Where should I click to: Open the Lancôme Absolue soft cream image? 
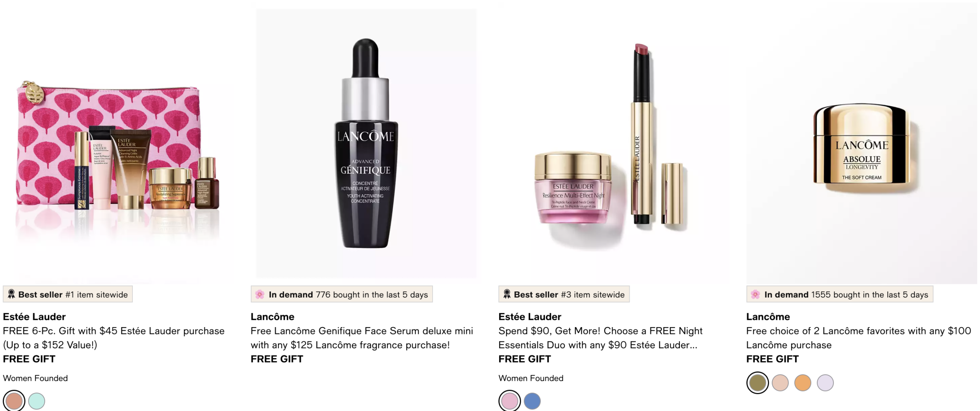(862, 142)
